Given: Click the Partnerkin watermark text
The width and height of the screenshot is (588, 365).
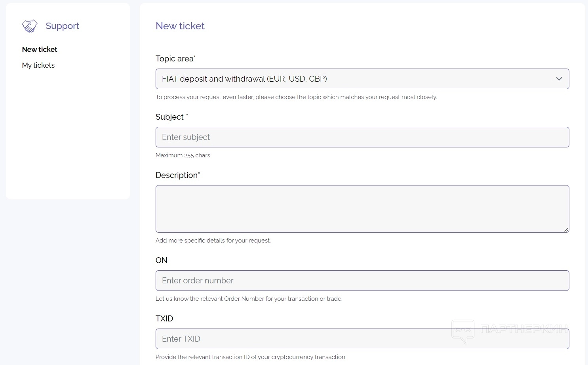Looking at the screenshot, I should (523, 329).
